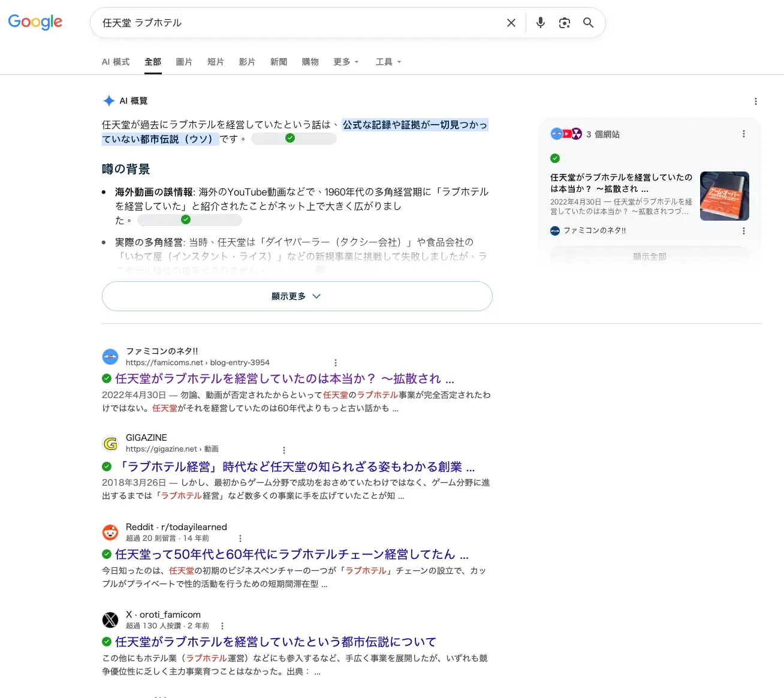The width and height of the screenshot is (784, 698).
Task: Open the 工具 dropdown
Action: coord(388,62)
